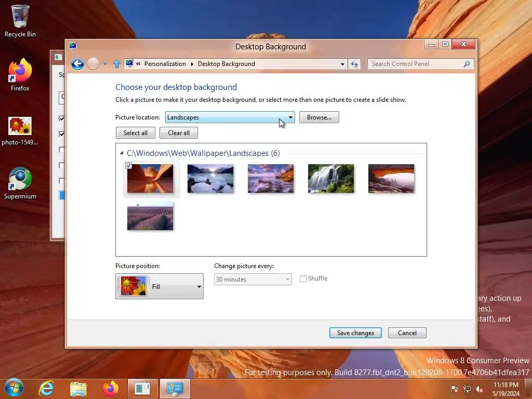This screenshot has height=399, width=532.
Task: Click the network tray icon
Action: point(467,389)
